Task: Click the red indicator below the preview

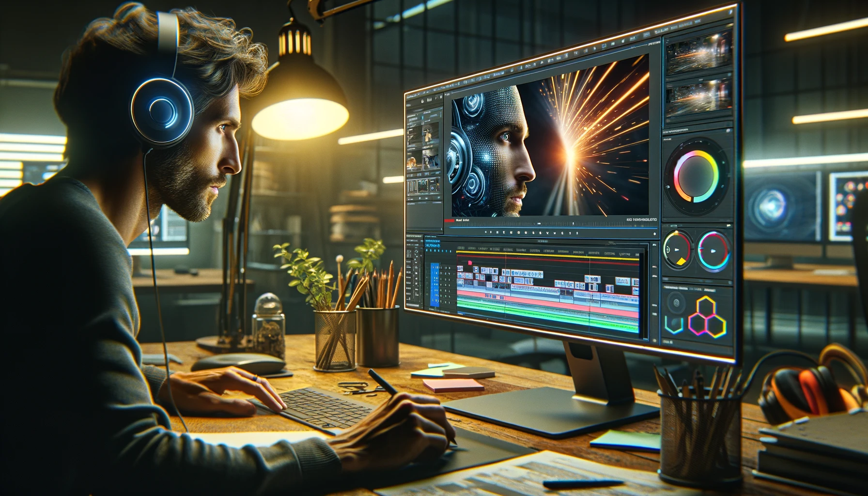Action: 449,220
